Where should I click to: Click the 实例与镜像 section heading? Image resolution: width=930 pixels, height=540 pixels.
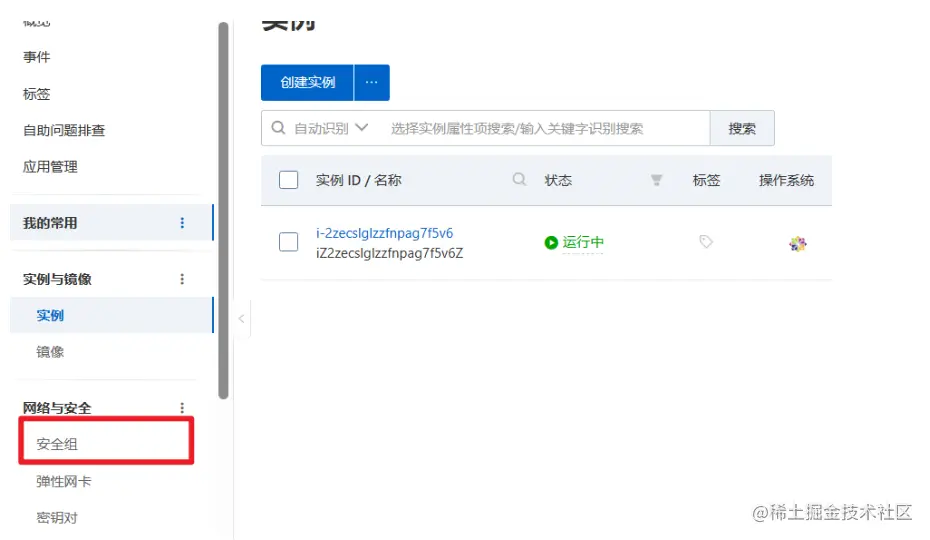[58, 279]
